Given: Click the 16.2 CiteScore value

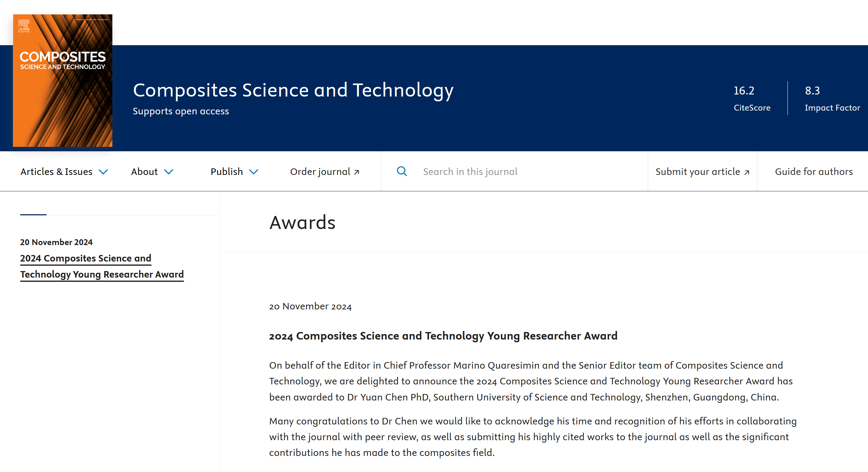Looking at the screenshot, I should (744, 91).
